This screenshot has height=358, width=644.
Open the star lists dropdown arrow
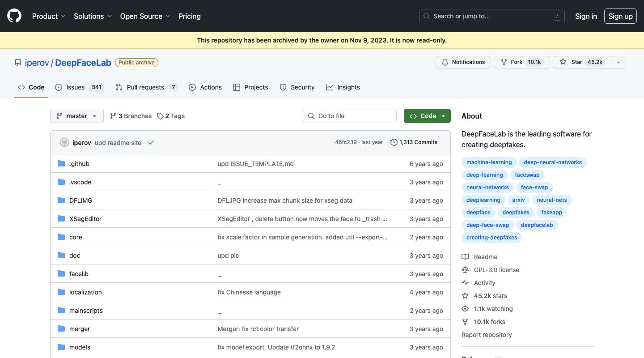tap(619, 62)
